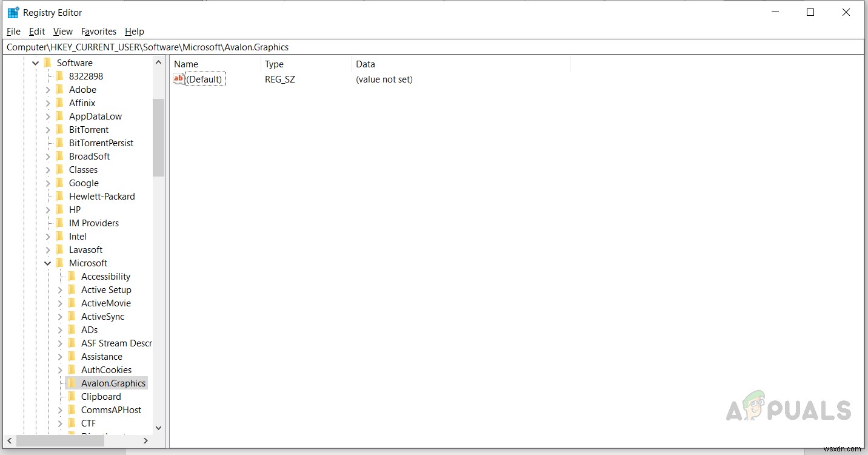This screenshot has width=868, height=455.
Task: Click the Avalon.Graphics folder icon
Action: tap(72, 383)
